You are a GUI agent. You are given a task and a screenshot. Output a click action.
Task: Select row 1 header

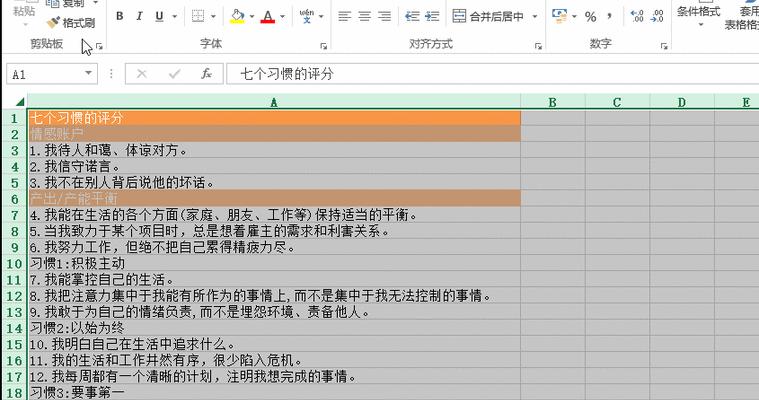click(x=14, y=118)
